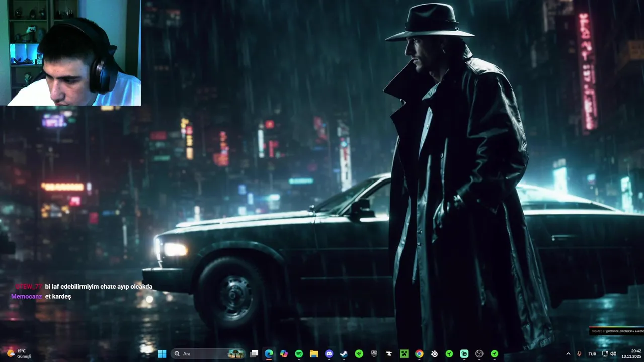Click chat message 'et kardeş'
Screen dimensions: 644x362
tap(58, 296)
